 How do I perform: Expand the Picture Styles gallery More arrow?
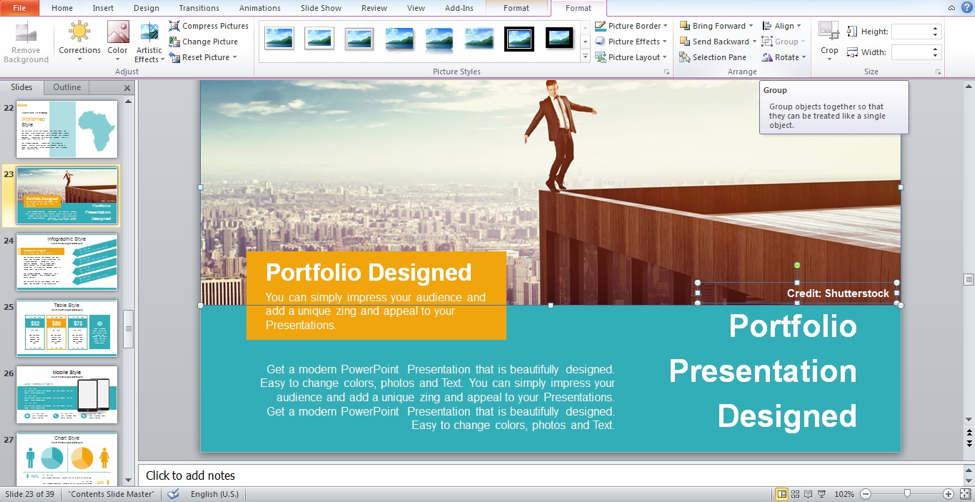coord(585,57)
